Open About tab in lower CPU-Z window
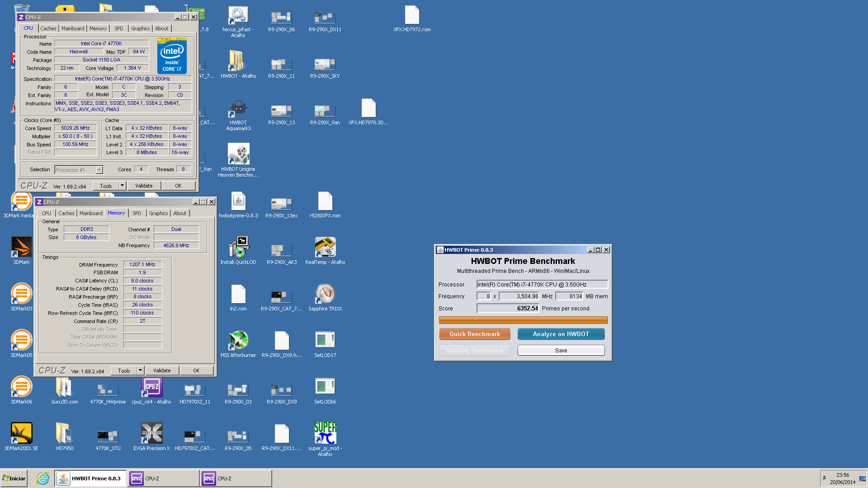 180,213
